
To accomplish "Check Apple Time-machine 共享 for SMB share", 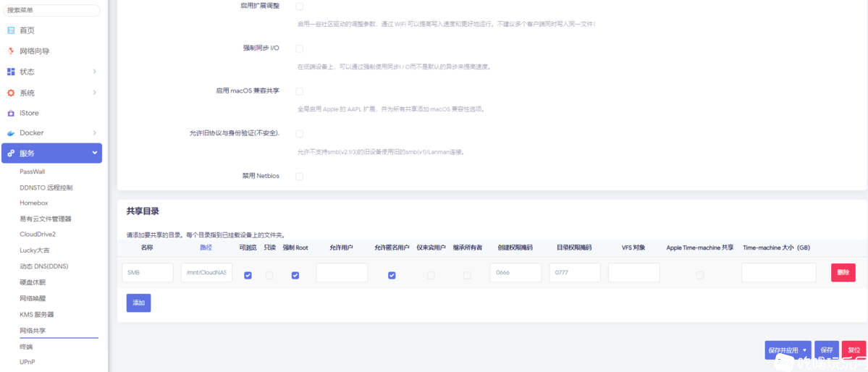I will tap(700, 275).
